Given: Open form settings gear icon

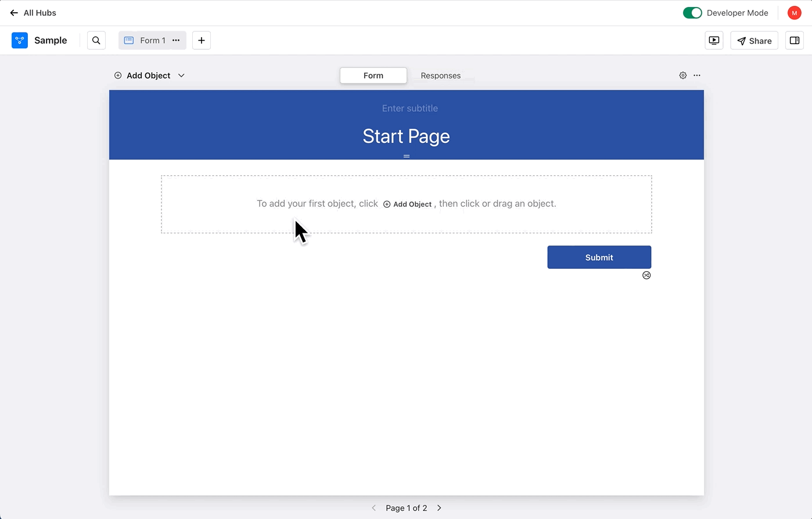Looking at the screenshot, I should pyautogui.click(x=683, y=75).
